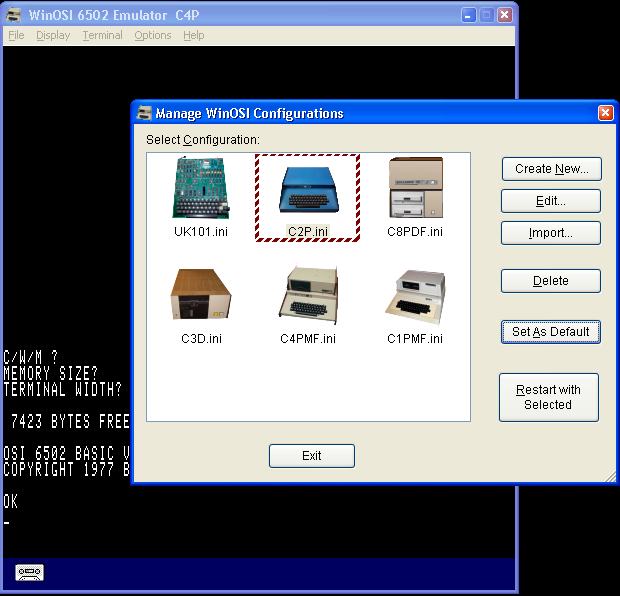This screenshot has height=596, width=620.
Task: Select the C3D.ini wooden case icon
Action: coord(201,294)
